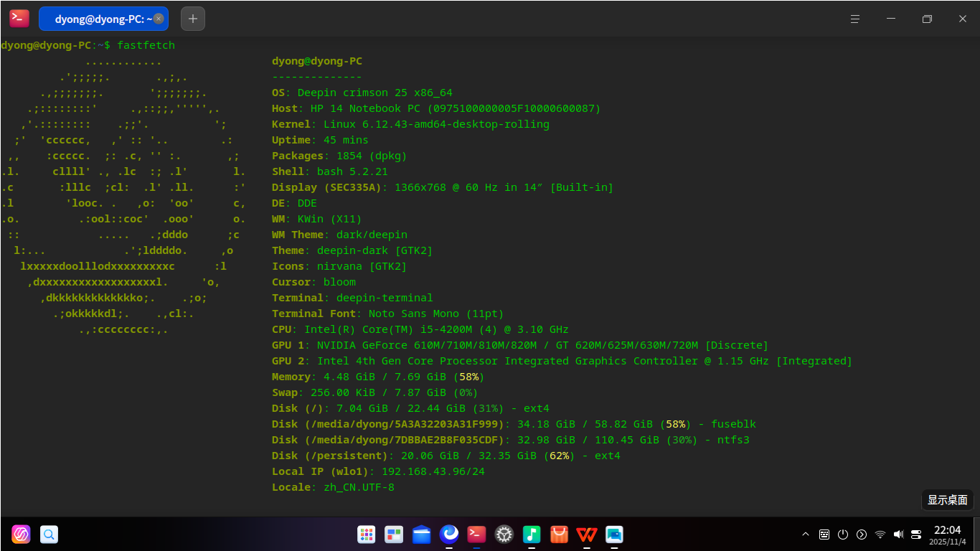Viewport: 980px width, 551px height.
Task: Open the volume speaker tray icon
Action: 898,534
